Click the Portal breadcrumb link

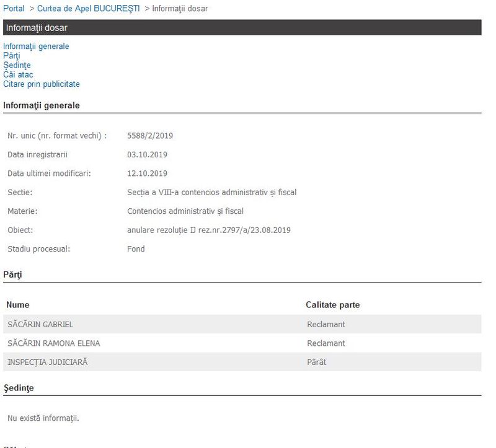(14, 9)
